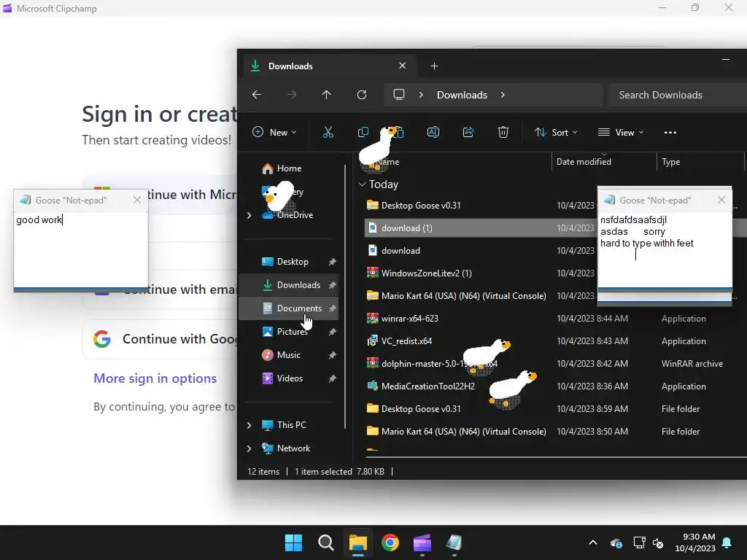This screenshot has width=747, height=560.
Task: Expand the Network tree node
Action: point(249,448)
